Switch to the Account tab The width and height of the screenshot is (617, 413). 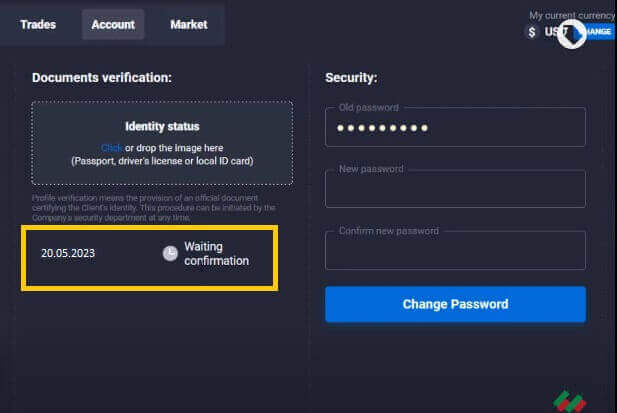coord(113,24)
